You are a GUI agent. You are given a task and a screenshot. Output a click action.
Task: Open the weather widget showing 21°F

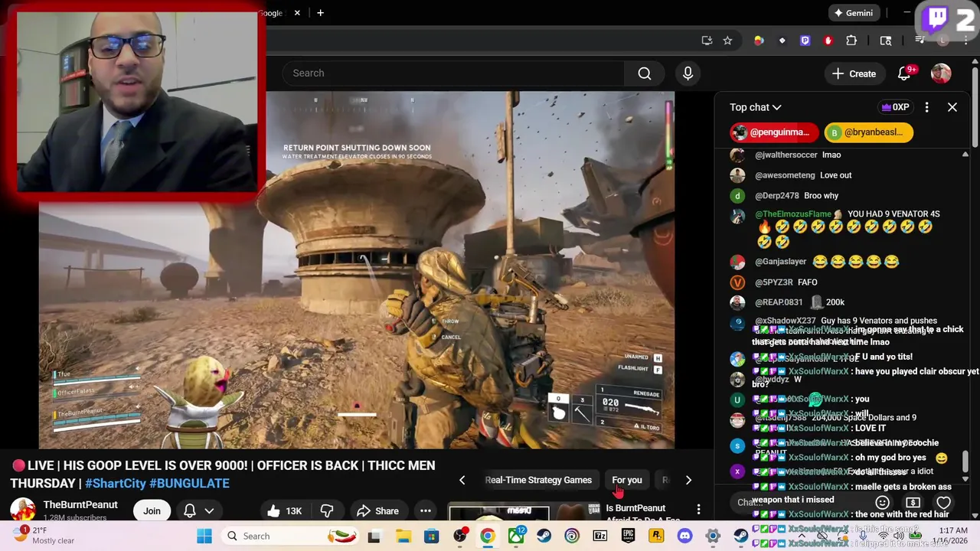43,536
